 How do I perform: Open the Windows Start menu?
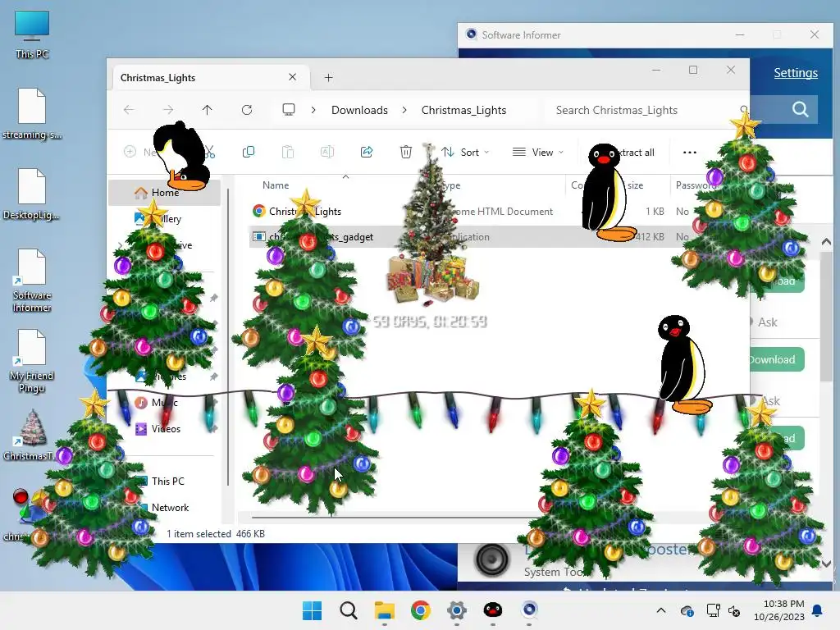313,610
